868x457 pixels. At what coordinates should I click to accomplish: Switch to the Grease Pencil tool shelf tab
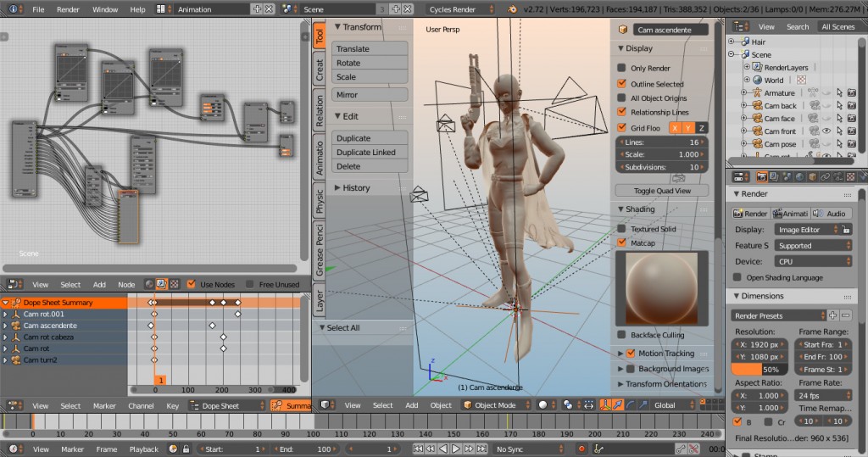[320, 248]
